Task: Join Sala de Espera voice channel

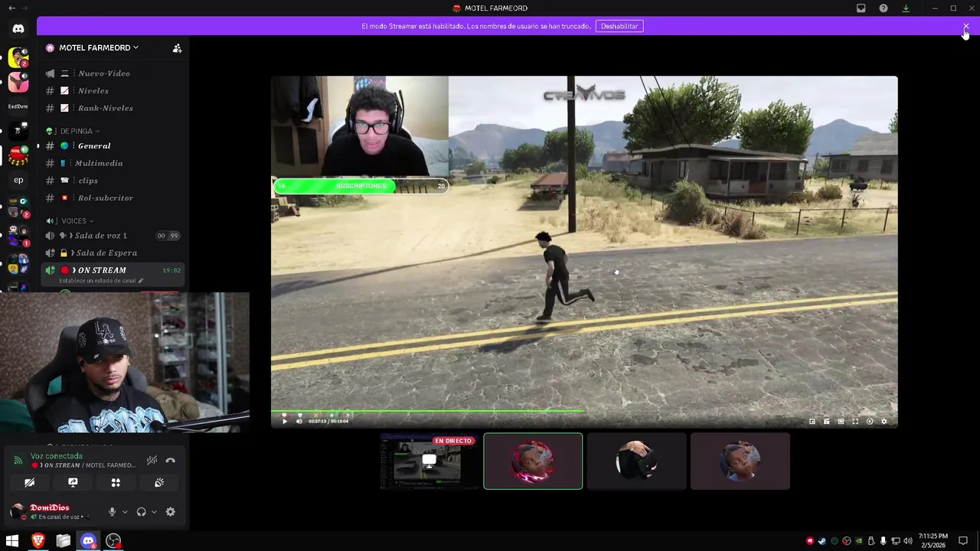Action: click(x=113, y=253)
